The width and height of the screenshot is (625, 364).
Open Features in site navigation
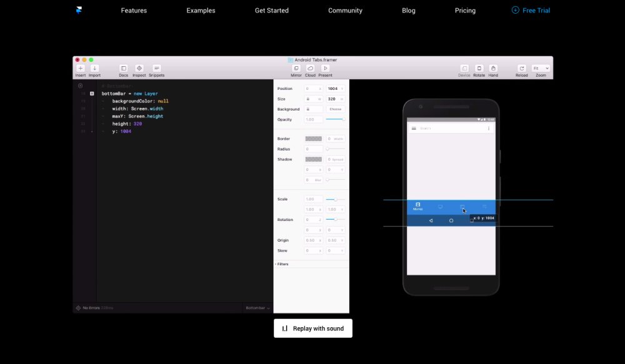pos(134,11)
